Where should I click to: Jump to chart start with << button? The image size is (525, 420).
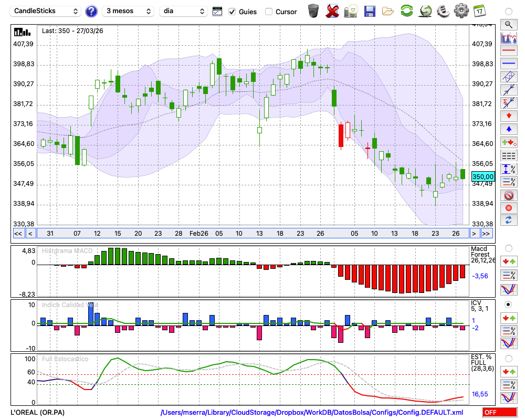pos(18,233)
